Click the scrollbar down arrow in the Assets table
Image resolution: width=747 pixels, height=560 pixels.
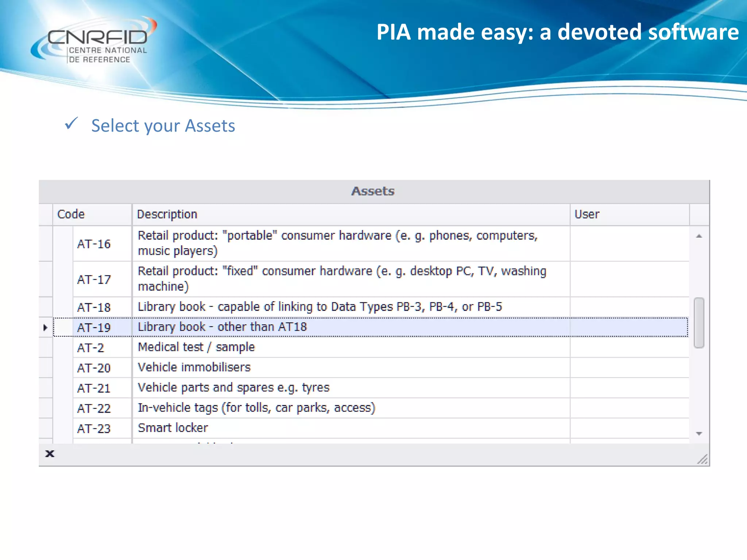point(699,433)
